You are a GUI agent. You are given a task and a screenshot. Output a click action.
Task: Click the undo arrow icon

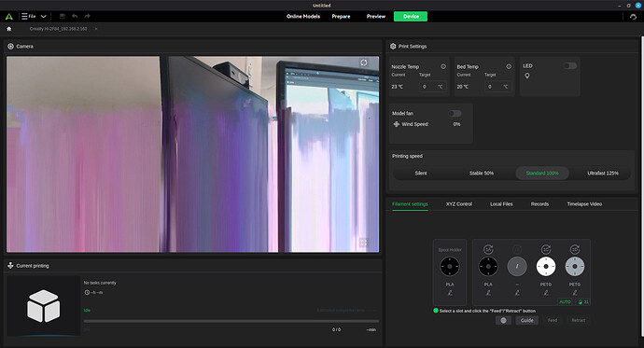75,17
